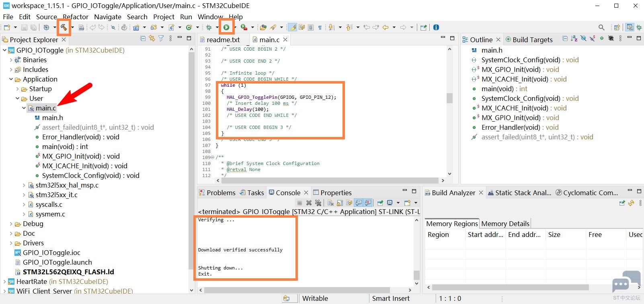Open the Problems tab
The height and width of the screenshot is (304, 644).
tap(217, 193)
